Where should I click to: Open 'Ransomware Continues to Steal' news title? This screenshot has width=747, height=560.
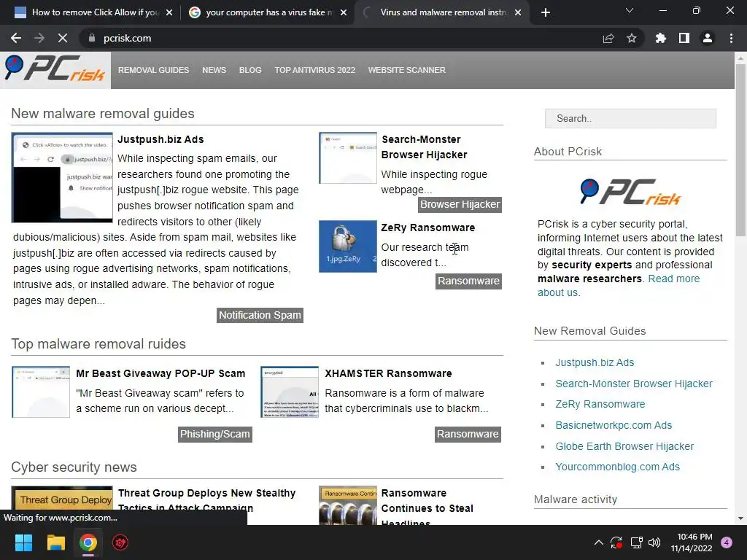pos(427,507)
